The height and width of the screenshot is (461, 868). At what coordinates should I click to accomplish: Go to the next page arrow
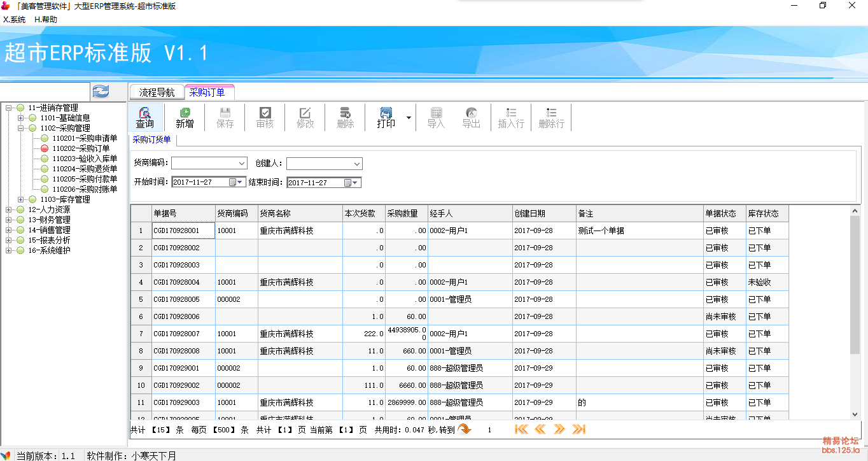[559, 430]
